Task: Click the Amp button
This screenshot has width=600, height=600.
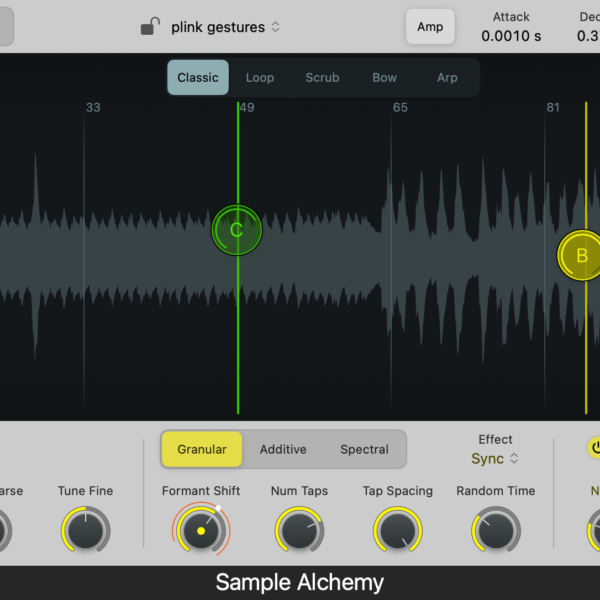Action: [430, 27]
